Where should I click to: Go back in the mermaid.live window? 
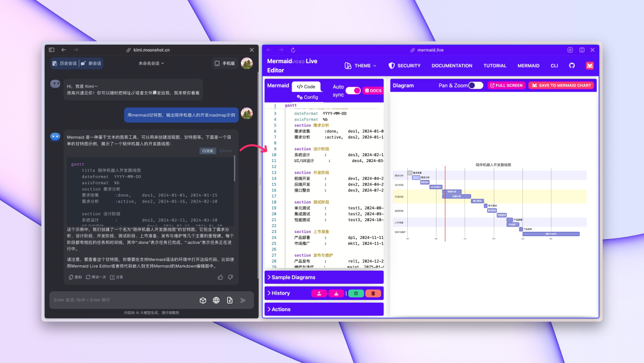[269, 50]
